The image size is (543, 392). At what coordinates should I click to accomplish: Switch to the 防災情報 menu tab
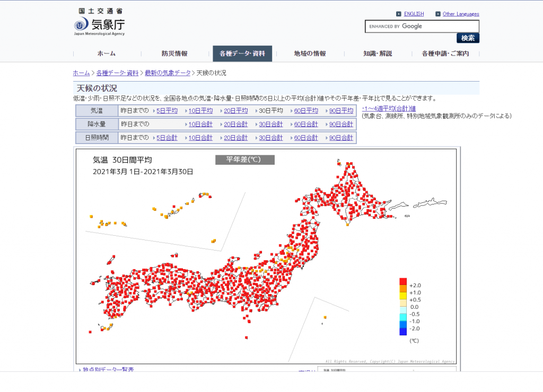click(x=174, y=54)
